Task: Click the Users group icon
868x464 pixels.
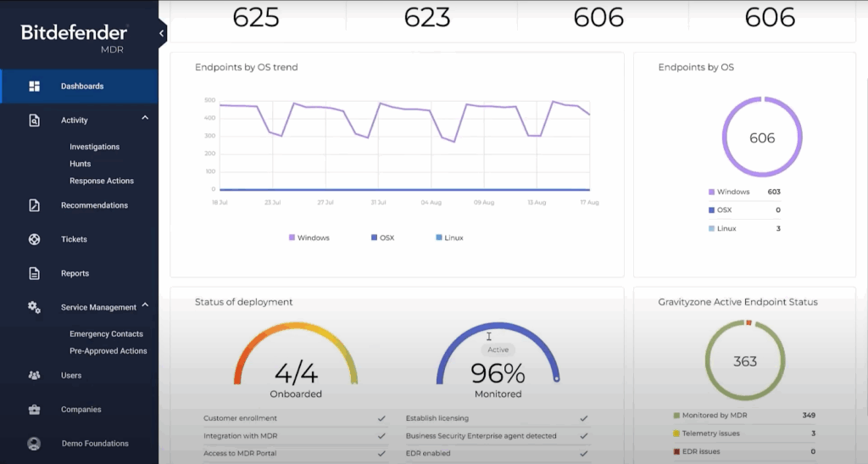Action: (x=35, y=375)
